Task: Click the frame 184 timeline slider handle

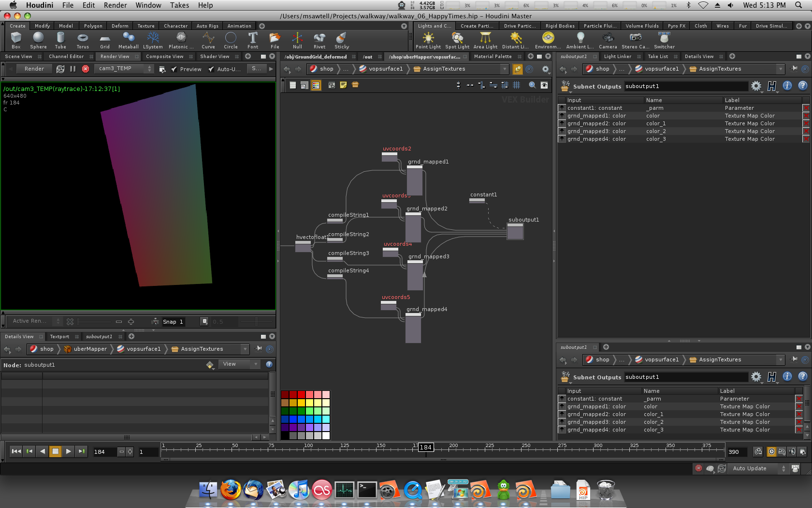Action: (x=425, y=448)
